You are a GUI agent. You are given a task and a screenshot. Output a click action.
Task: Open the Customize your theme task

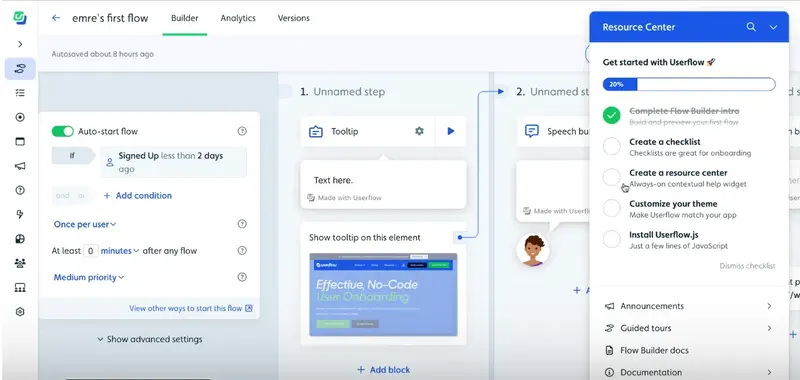(x=683, y=209)
